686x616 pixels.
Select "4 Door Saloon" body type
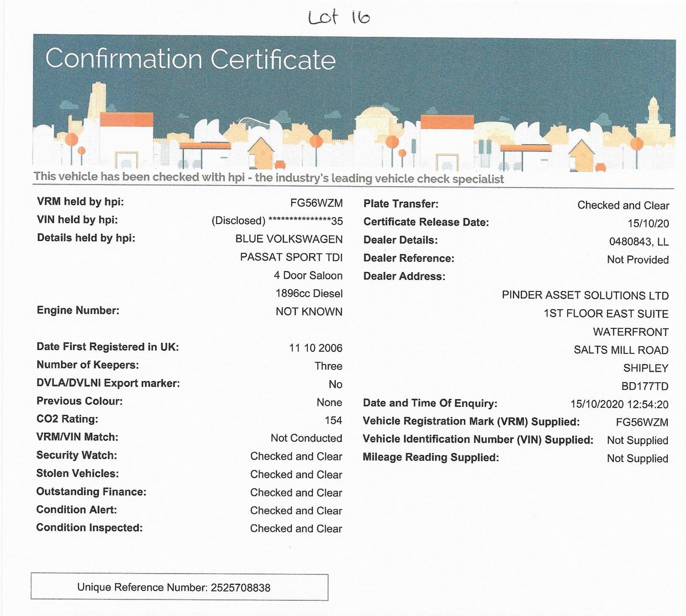click(x=308, y=275)
